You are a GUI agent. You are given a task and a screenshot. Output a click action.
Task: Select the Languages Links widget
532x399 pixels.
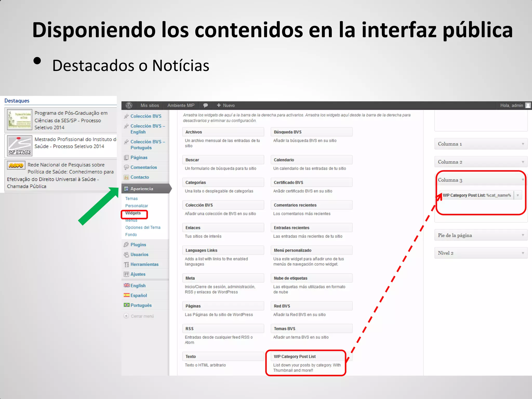223,250
